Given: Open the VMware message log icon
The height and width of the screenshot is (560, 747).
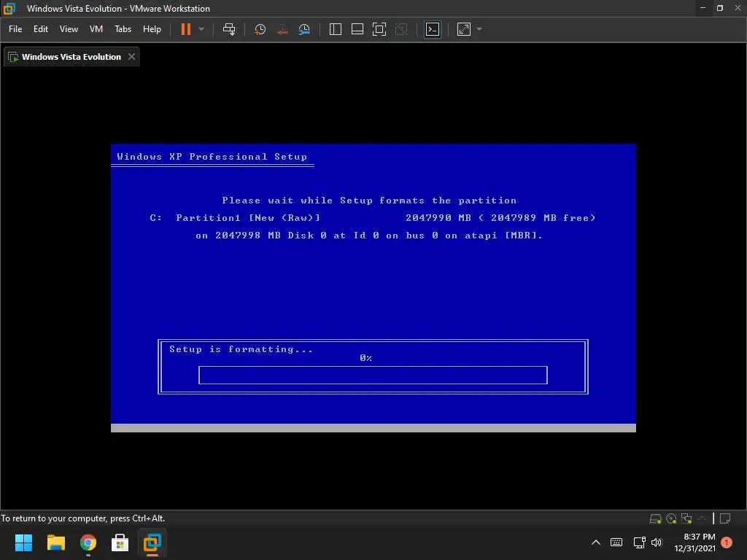Looking at the screenshot, I should (x=725, y=518).
